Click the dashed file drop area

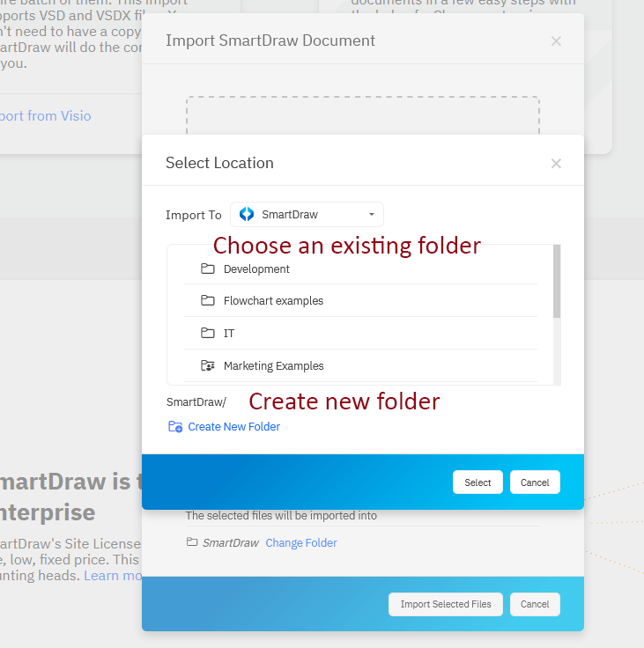tap(362, 114)
